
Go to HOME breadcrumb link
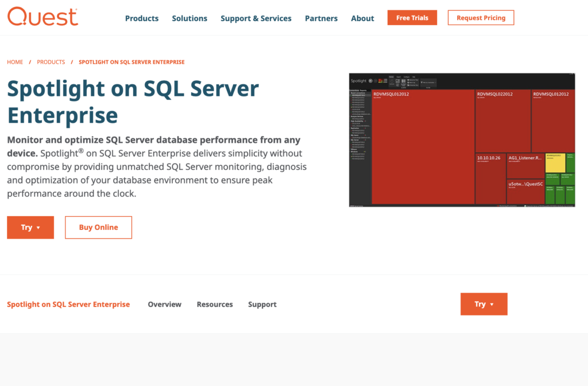click(15, 62)
